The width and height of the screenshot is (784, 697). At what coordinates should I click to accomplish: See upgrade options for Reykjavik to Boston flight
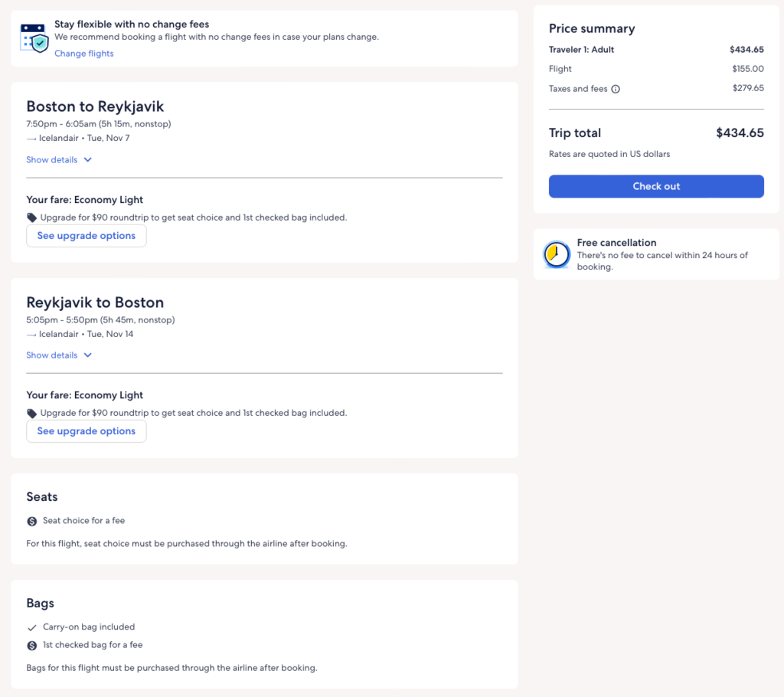click(87, 431)
